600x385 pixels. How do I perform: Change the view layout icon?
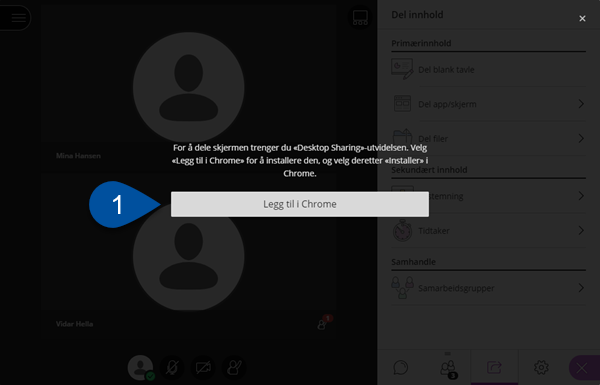point(360,18)
